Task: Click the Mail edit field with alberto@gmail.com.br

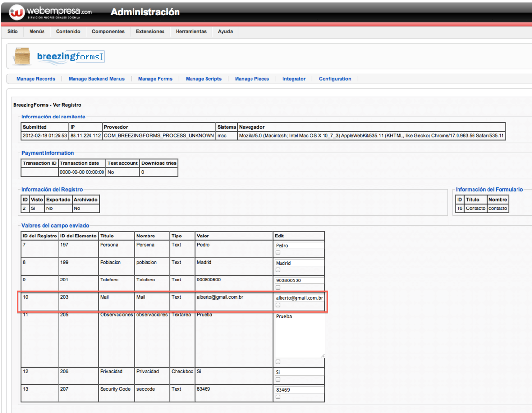Action: point(299,298)
